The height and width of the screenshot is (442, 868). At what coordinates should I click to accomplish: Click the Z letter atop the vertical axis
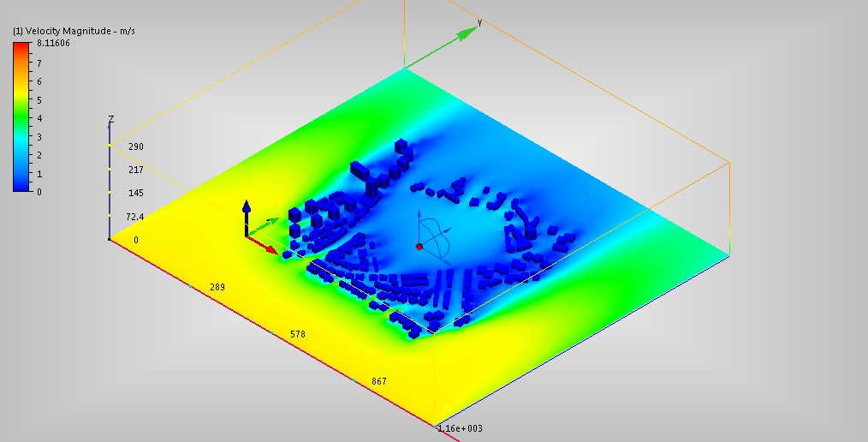click(x=111, y=120)
